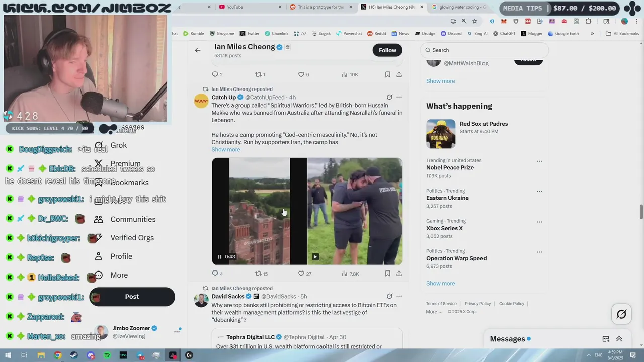Open Verified Orgs in the X sidebar
The height and width of the screenshot is (362, 644).
tap(124, 238)
